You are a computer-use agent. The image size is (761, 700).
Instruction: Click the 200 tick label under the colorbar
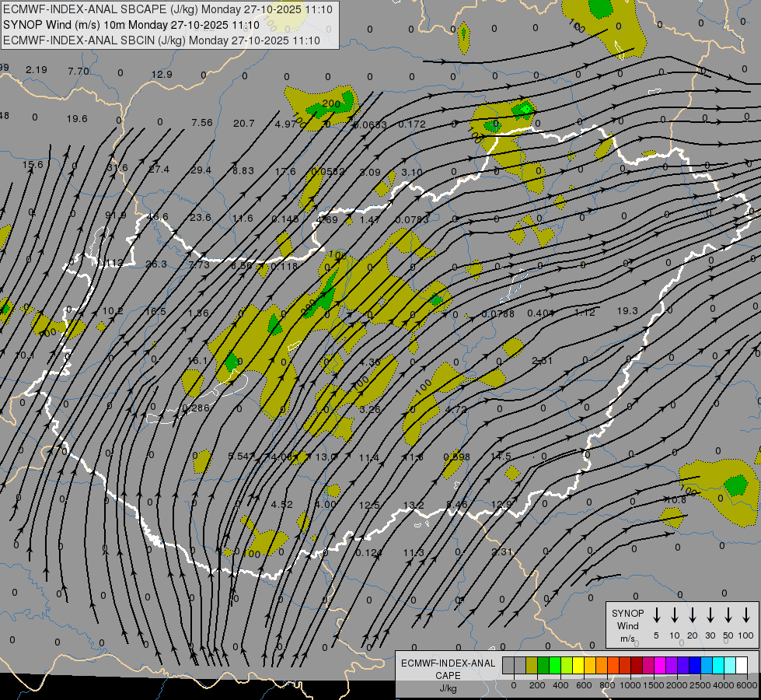coord(537,685)
